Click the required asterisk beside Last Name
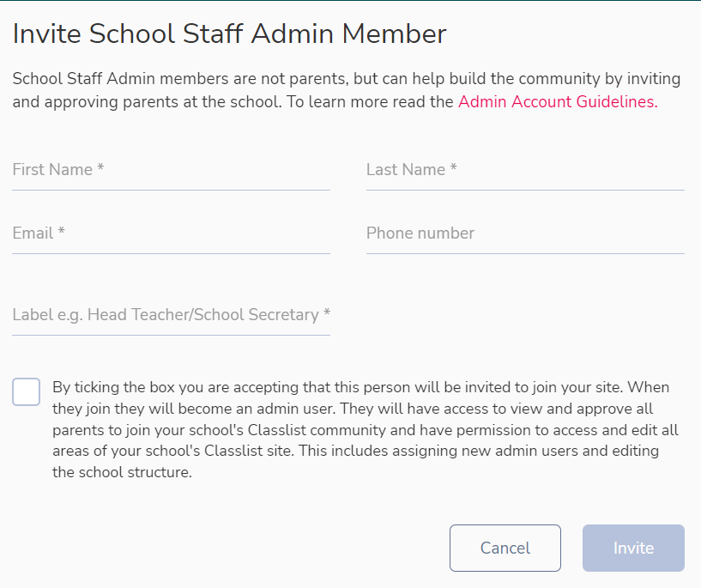701x588 pixels. point(453,167)
